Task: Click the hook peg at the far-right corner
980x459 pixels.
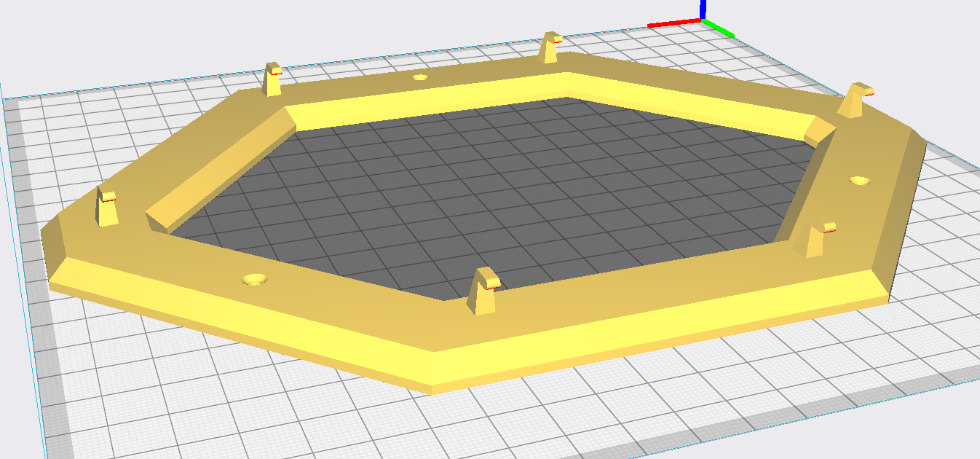Action: [855, 100]
